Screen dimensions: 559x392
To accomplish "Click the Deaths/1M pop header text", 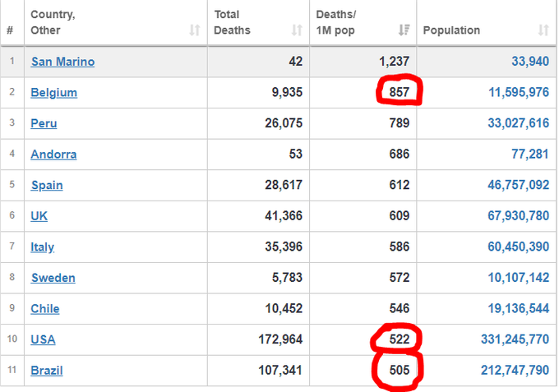I will click(x=336, y=22).
